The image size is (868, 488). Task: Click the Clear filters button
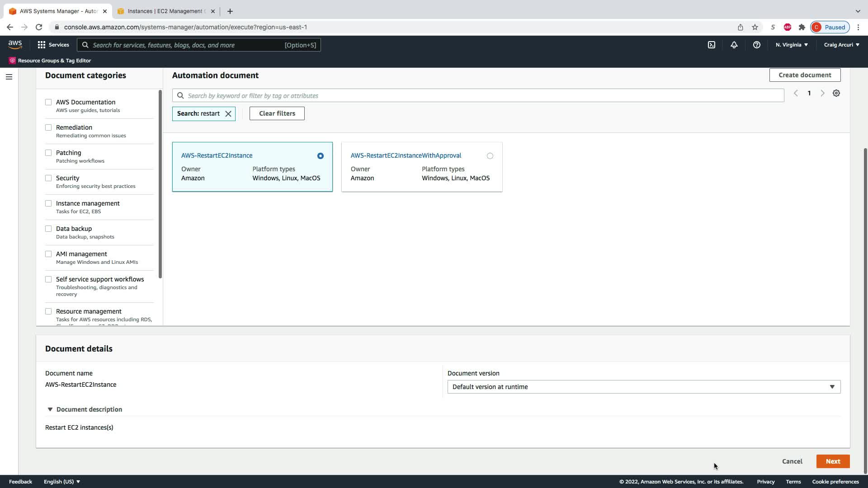(277, 113)
